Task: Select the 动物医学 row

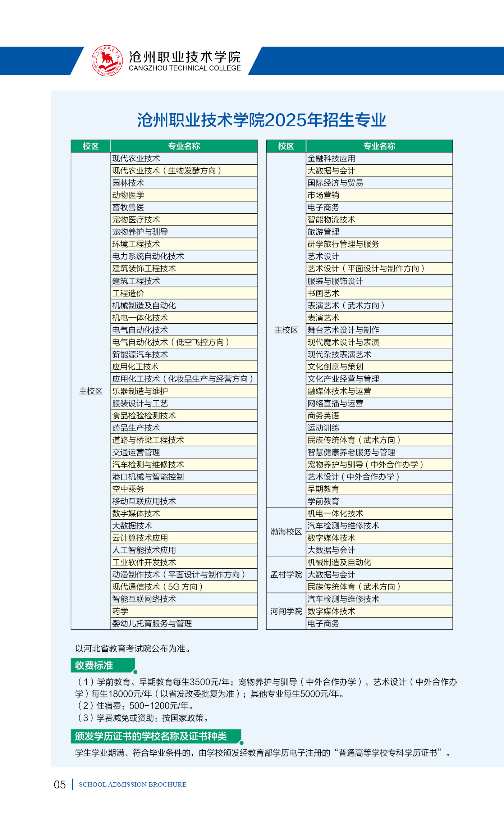Action: click(184, 195)
